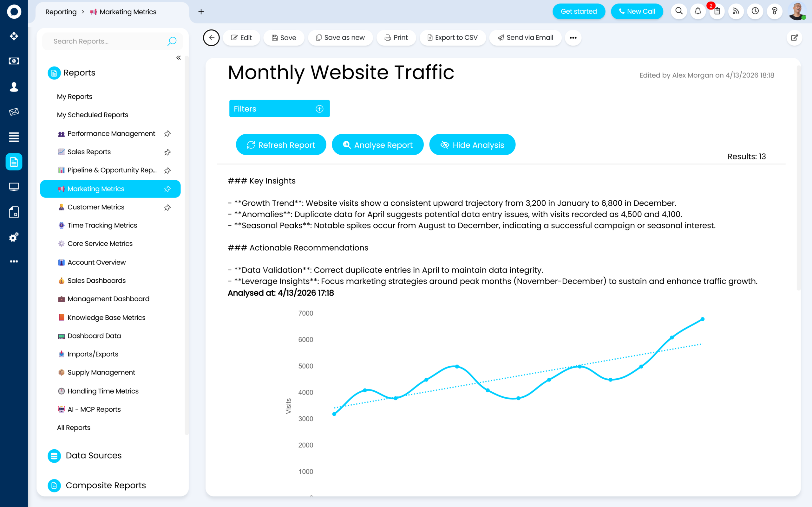This screenshot has width=812, height=507.
Task: Open the RSS feed icon in header
Action: [736, 11]
